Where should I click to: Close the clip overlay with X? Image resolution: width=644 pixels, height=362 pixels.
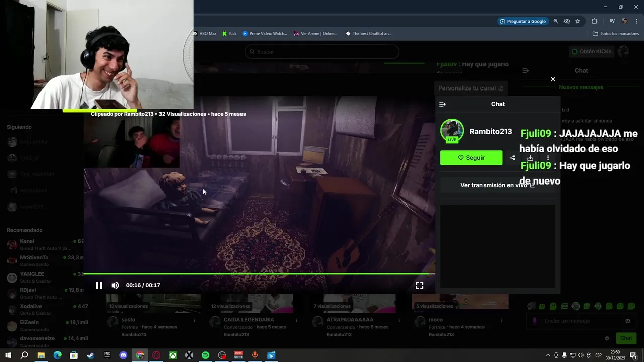click(x=553, y=79)
